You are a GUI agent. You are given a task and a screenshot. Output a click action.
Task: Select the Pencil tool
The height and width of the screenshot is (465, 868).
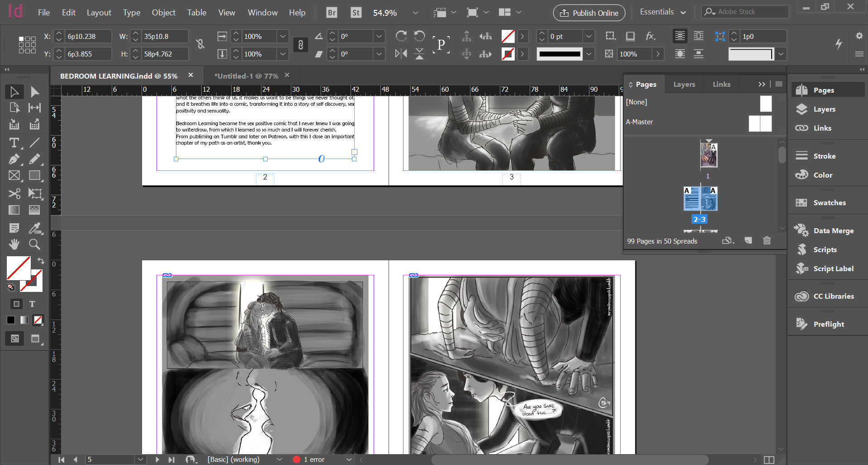(x=35, y=159)
